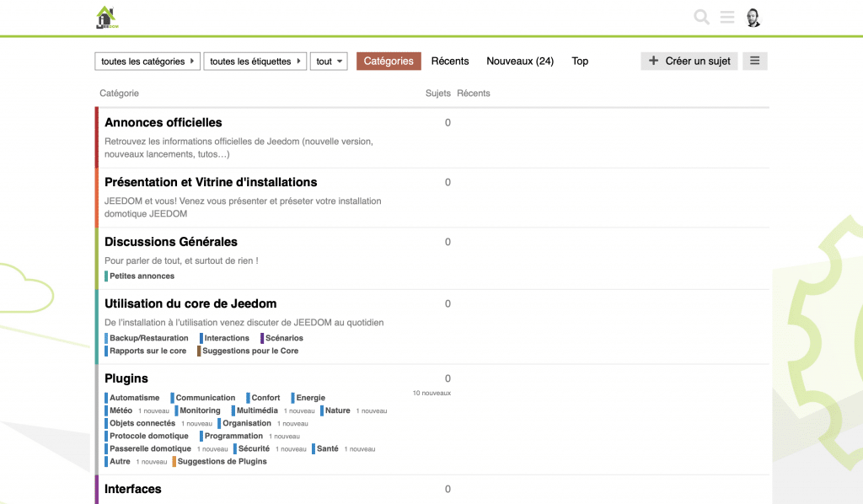Click the Présentation et Vitrine description text
The width and height of the screenshot is (863, 504).
tap(243, 207)
